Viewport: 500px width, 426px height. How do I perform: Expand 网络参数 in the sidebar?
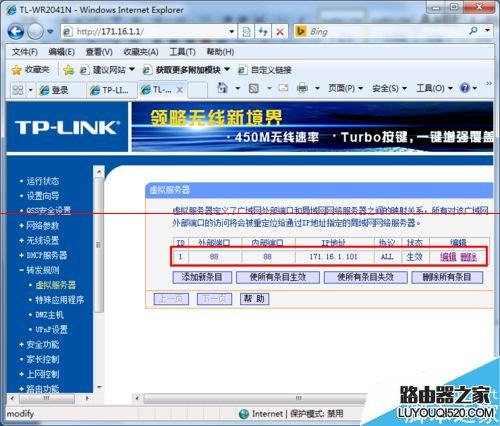click(x=43, y=226)
